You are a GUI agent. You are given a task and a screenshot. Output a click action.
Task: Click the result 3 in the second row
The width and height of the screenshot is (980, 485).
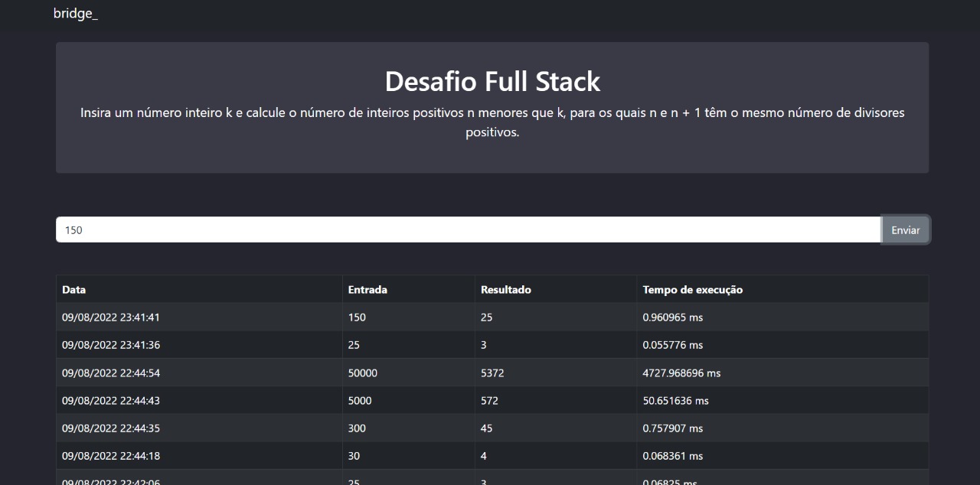483,344
